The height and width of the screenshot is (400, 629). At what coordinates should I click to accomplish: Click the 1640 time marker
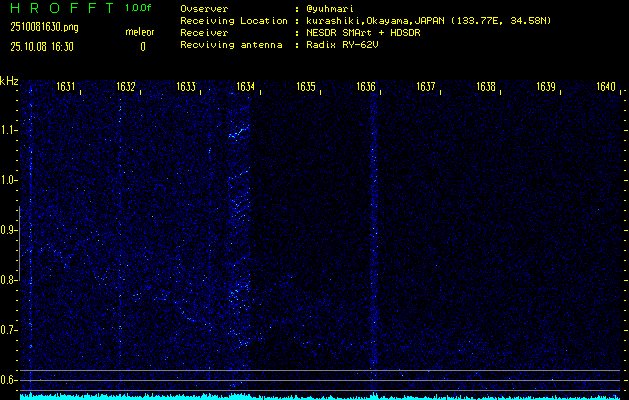click(606, 87)
